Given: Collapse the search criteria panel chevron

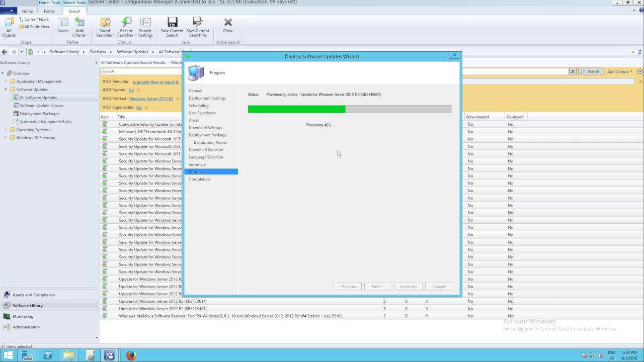Looking at the screenshot, I should (x=640, y=71).
